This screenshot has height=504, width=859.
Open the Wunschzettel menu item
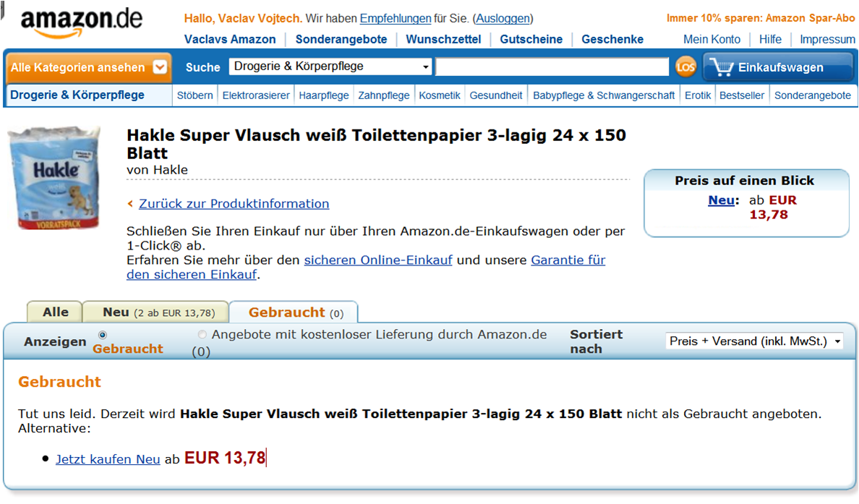coord(443,40)
